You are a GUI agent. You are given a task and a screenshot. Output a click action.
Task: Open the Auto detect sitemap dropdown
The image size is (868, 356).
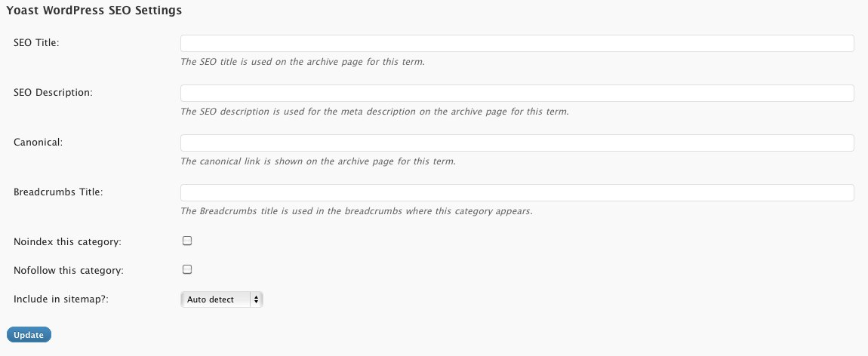click(221, 299)
